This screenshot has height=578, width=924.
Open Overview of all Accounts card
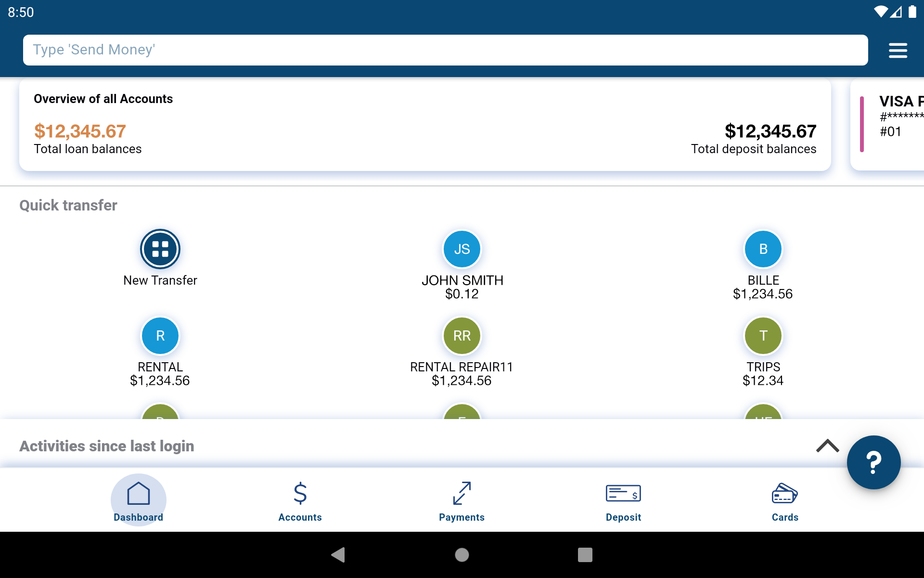point(425,125)
